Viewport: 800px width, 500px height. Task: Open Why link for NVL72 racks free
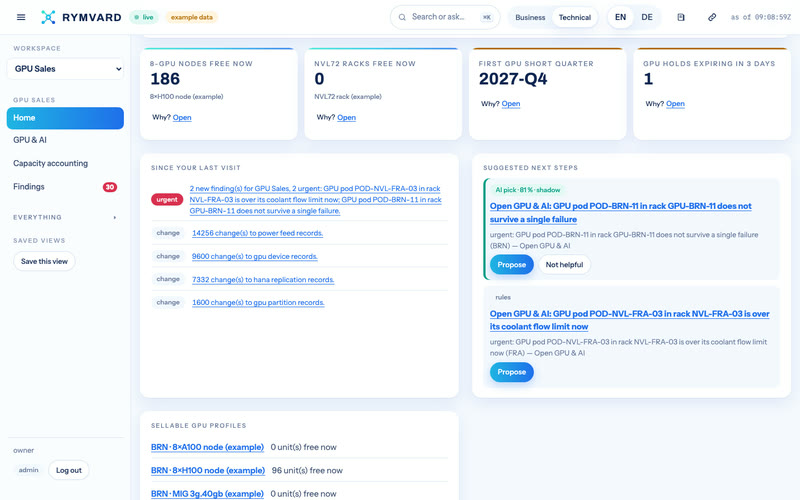[346, 117]
